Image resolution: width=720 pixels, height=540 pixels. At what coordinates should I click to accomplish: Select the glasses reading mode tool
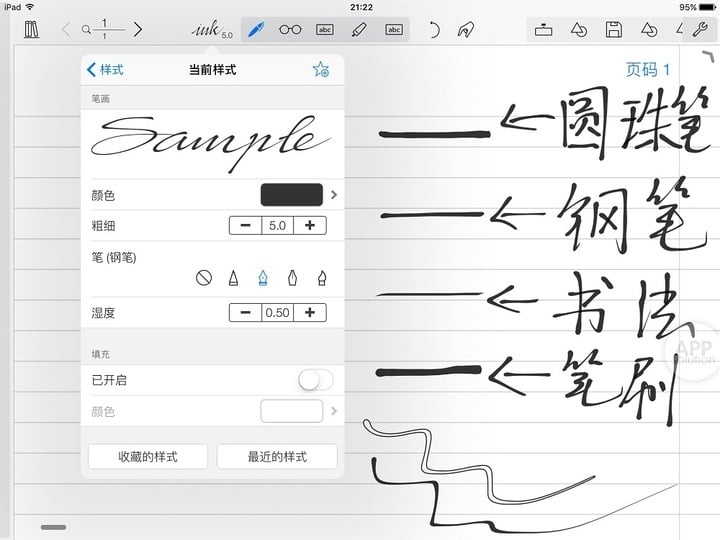click(x=290, y=30)
